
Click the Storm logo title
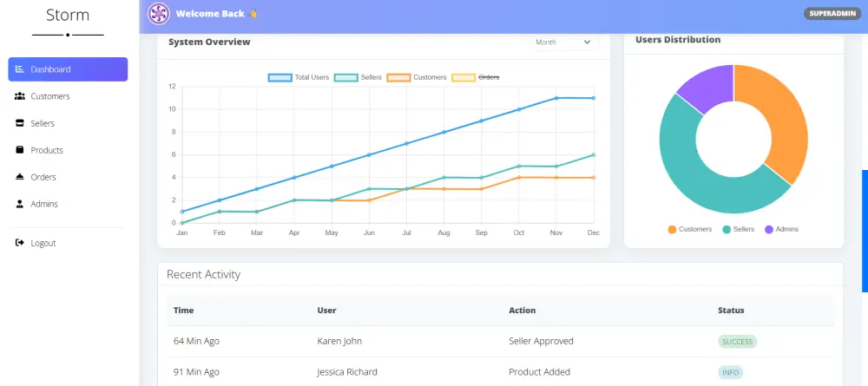tap(68, 15)
